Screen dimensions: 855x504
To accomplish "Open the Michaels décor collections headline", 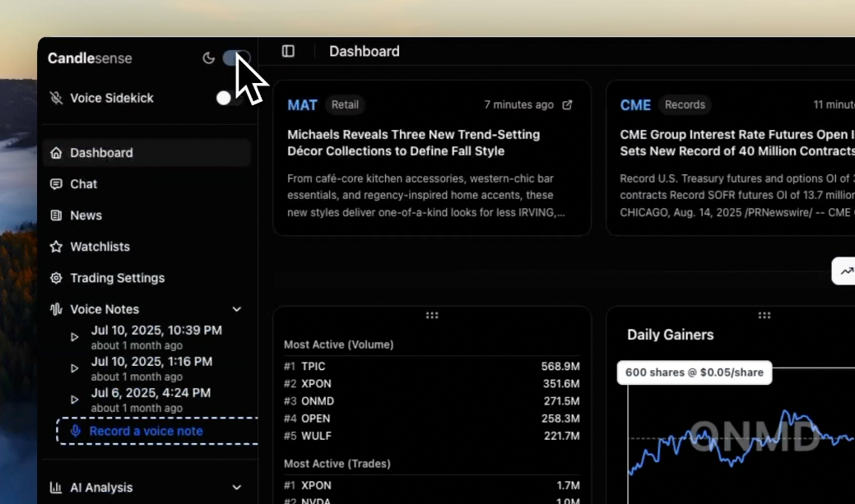I will click(413, 143).
